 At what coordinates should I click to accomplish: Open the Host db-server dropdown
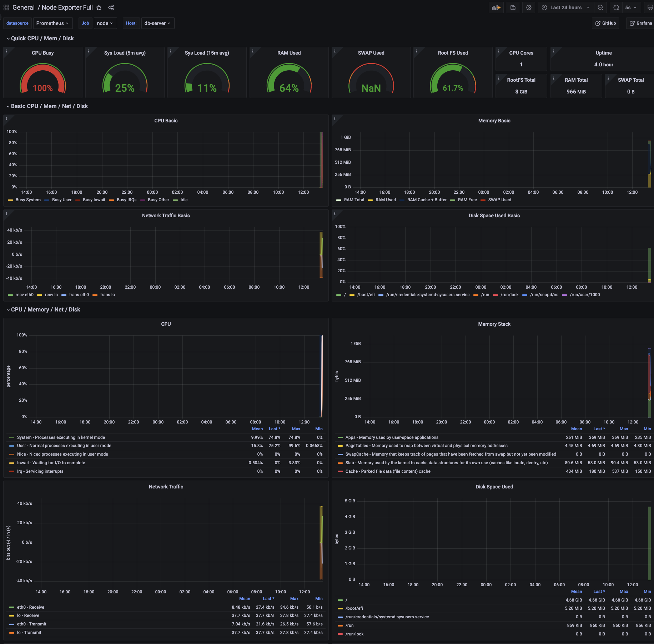(157, 23)
